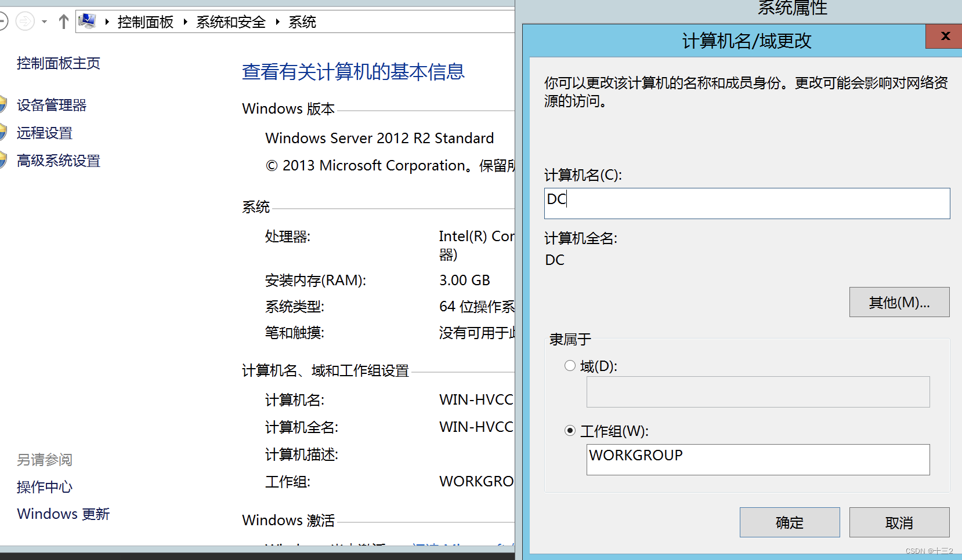Screen dimensions: 962x560
Task: Click the 计算机全名 value DC in dialog
Action: click(555, 260)
